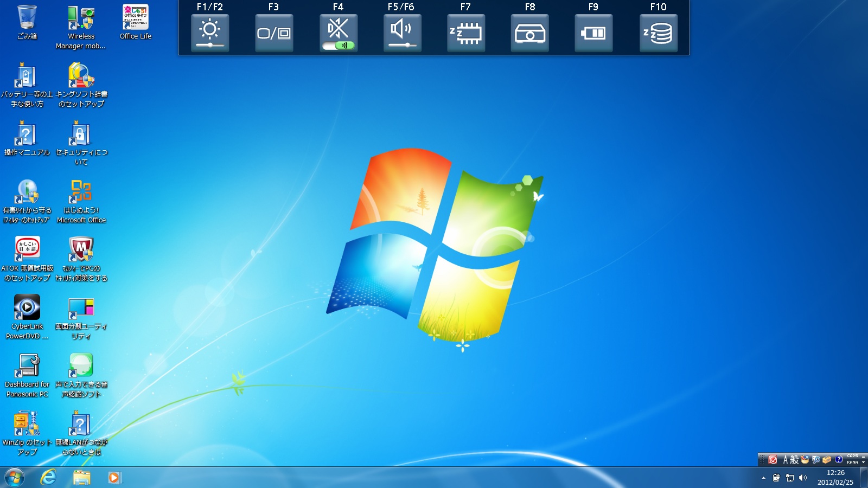Open the i-Filter setup shortcut
The image size is (868, 488).
click(x=27, y=202)
